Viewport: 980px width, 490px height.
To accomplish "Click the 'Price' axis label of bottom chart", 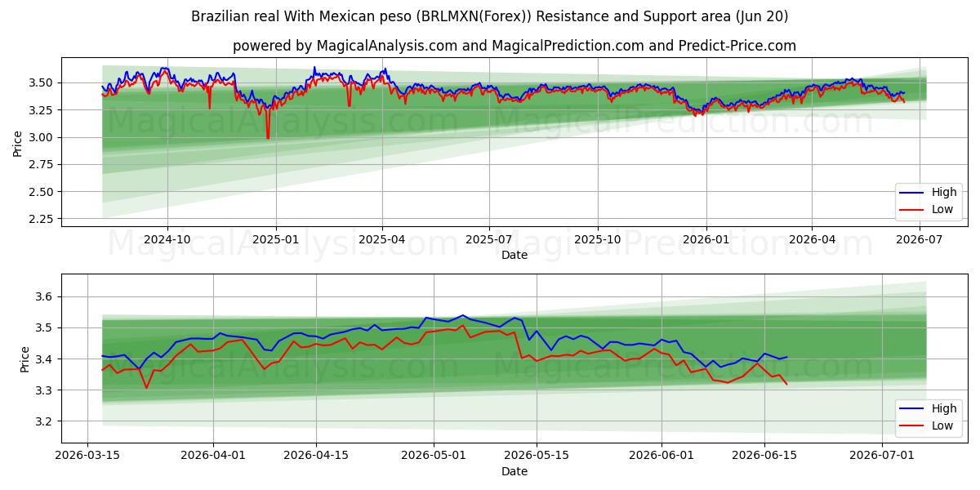I will tap(24, 359).
